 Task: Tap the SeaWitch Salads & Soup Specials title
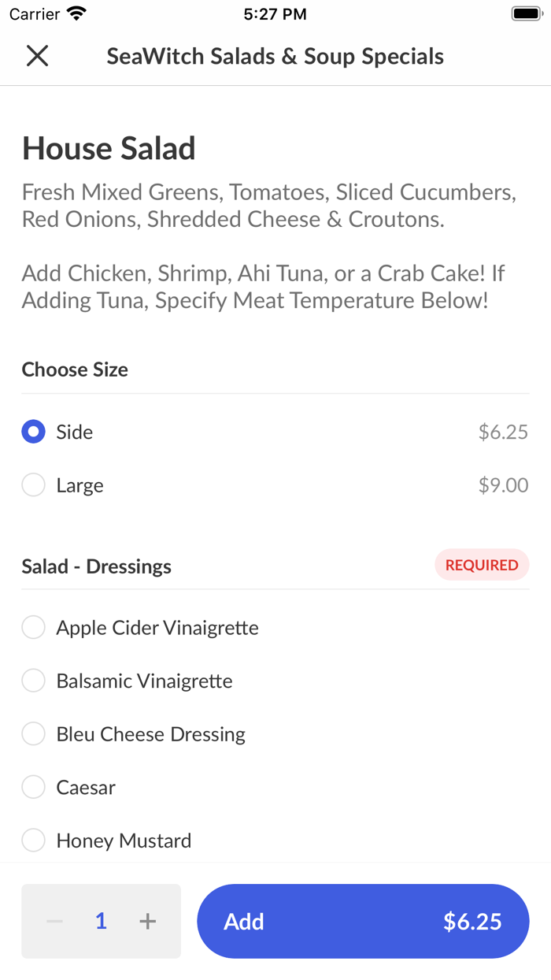tap(275, 56)
